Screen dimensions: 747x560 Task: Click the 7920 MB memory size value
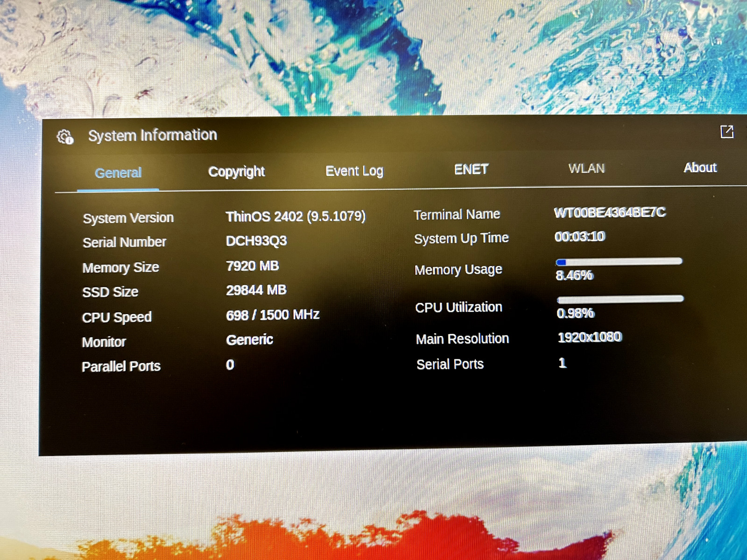click(252, 266)
